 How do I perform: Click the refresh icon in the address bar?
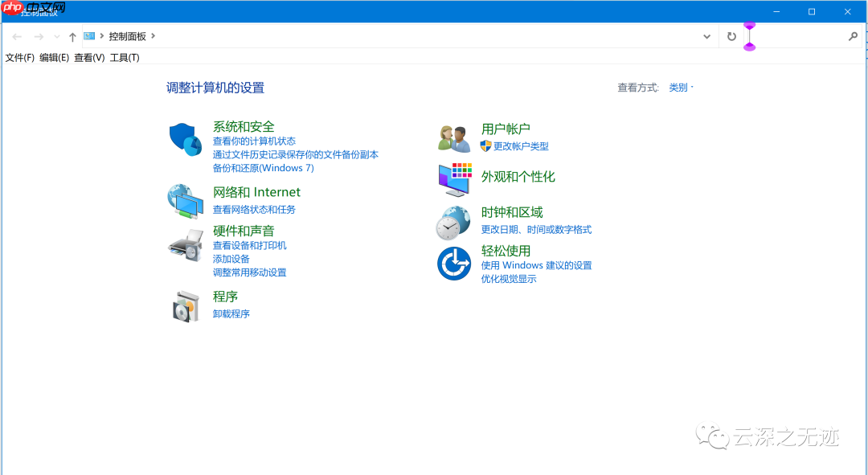tap(731, 36)
